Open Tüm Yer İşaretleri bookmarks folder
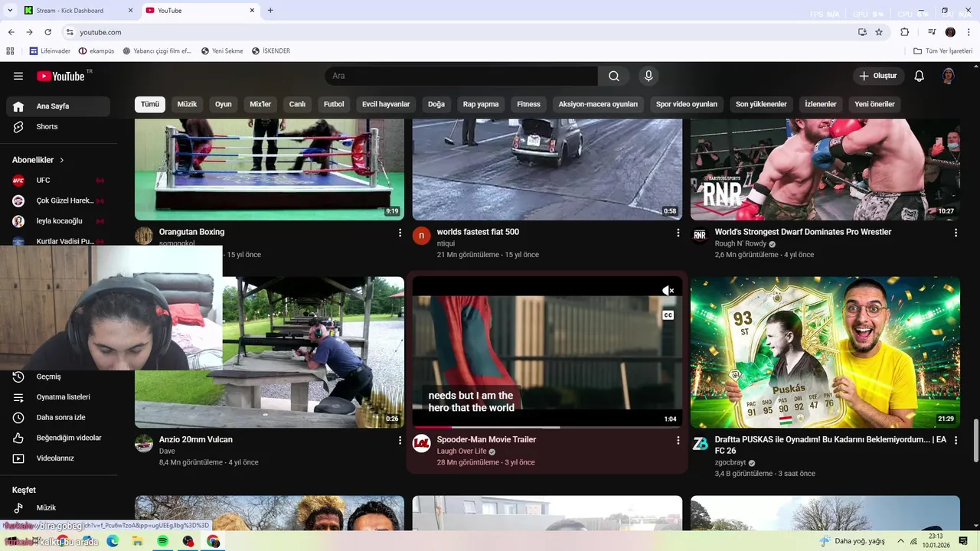 [943, 51]
